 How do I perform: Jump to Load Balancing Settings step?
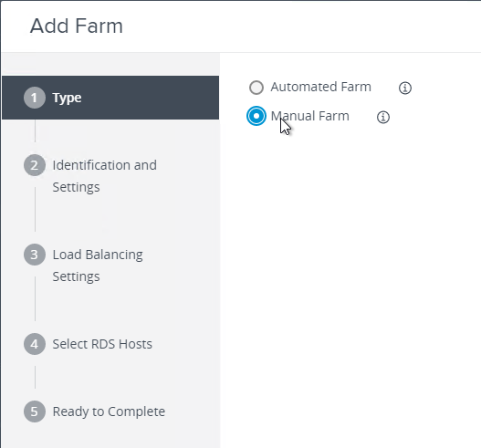pos(98,266)
